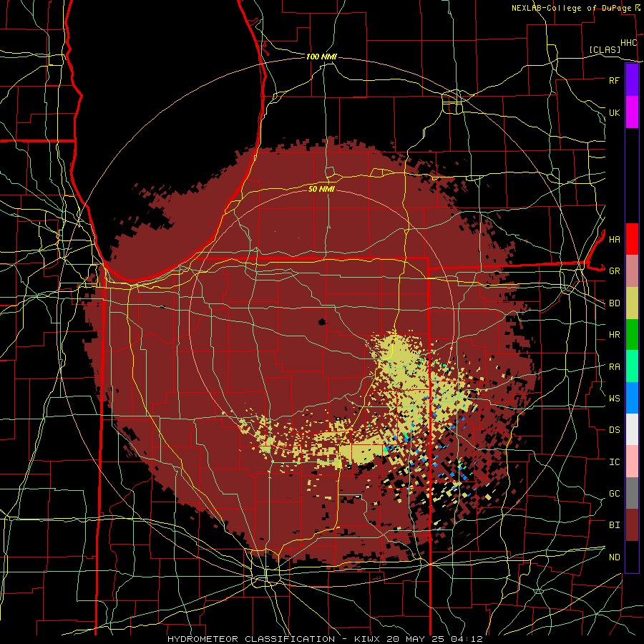The image size is (644, 644).
Task: Click the light pink IC legend swatch
Action: pyautogui.click(x=632, y=462)
